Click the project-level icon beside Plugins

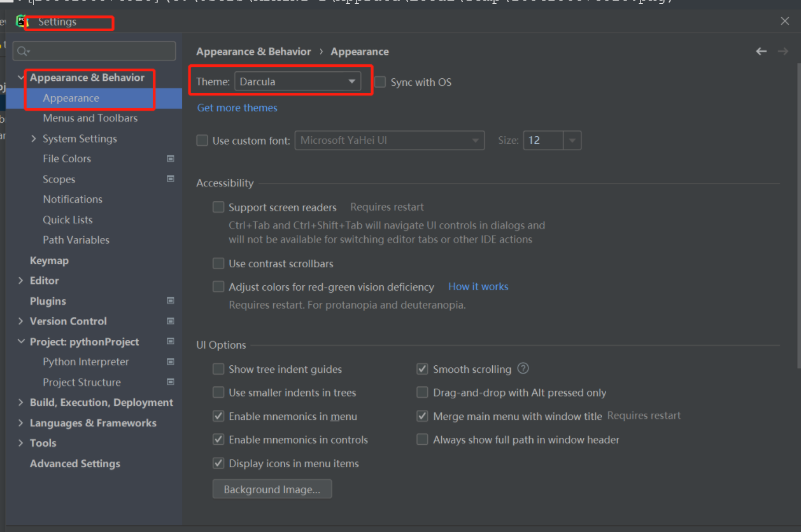(171, 300)
